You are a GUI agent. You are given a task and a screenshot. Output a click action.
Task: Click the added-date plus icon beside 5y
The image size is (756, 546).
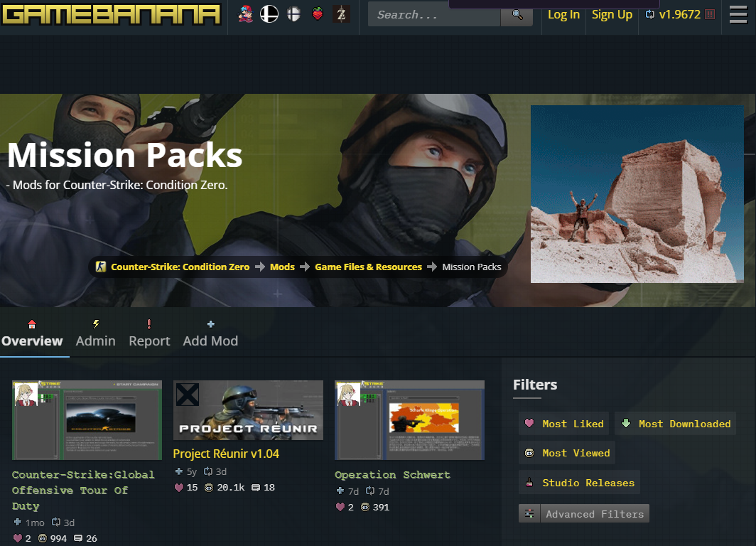point(179,471)
